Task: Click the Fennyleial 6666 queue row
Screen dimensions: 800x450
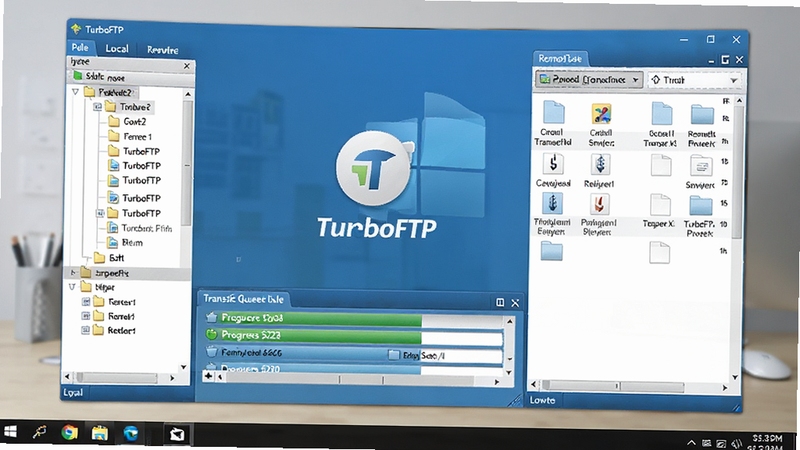Action: coord(355,353)
